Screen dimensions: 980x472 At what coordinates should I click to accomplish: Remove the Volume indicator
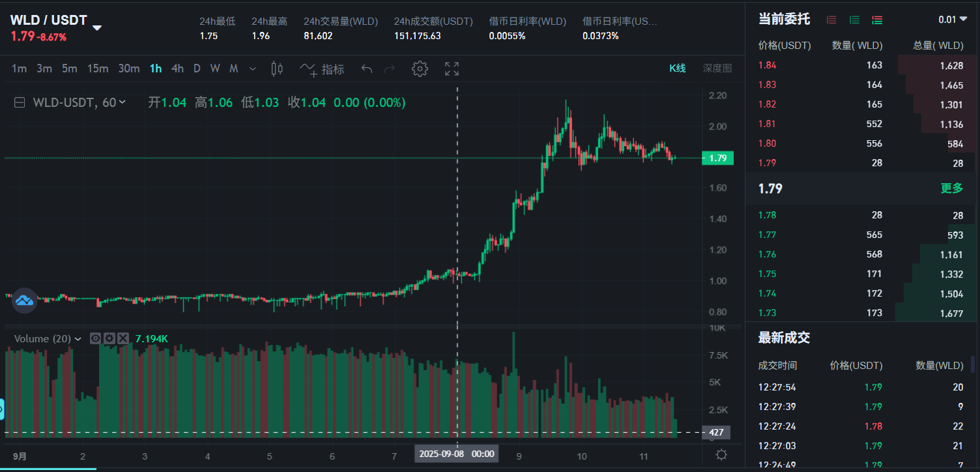(122, 338)
